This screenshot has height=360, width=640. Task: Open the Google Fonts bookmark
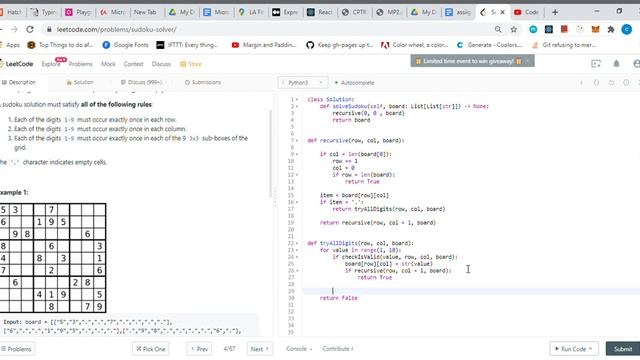[x=125, y=45]
